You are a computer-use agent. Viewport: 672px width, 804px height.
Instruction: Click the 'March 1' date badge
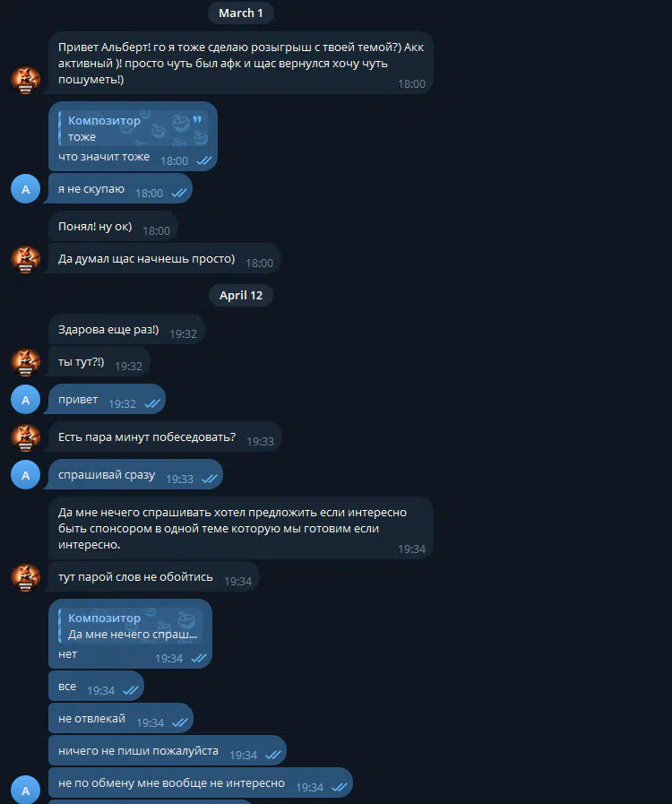[x=240, y=13]
